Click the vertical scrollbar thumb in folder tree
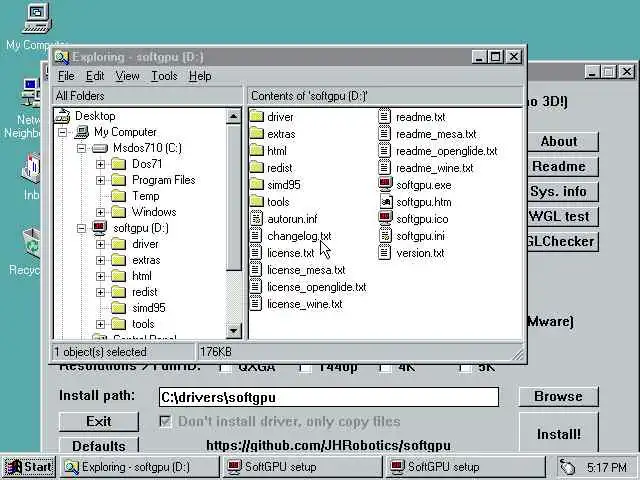This screenshot has width=640, height=480. (x=233, y=197)
